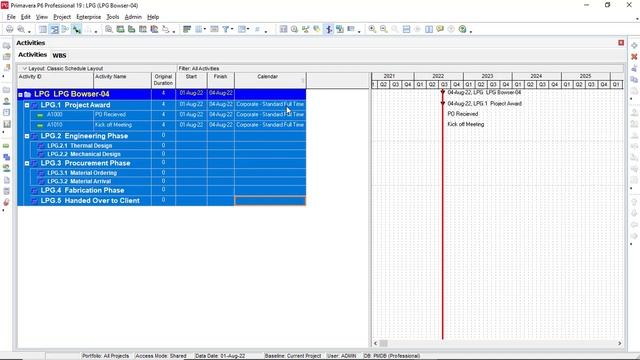
Task: Open the Tracking chart icon in sidebar
Action: point(7,124)
